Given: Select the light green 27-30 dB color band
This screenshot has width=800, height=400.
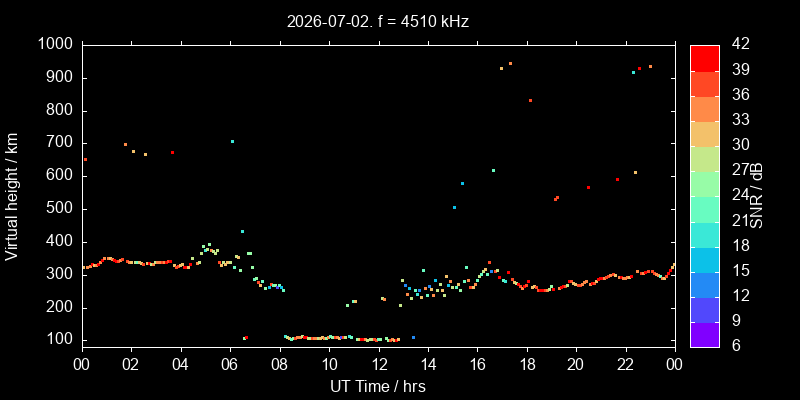Looking at the screenshot, I should click(x=705, y=159).
